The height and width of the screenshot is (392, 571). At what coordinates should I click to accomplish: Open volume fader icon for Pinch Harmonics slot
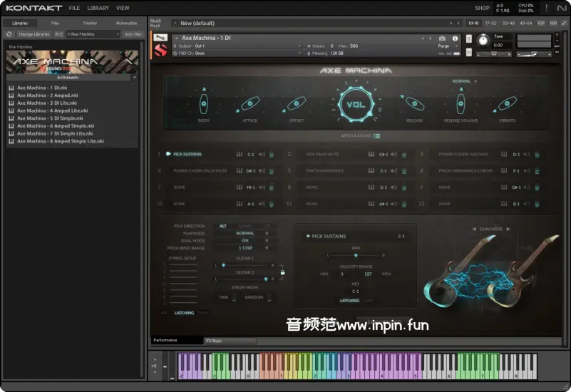click(x=404, y=171)
